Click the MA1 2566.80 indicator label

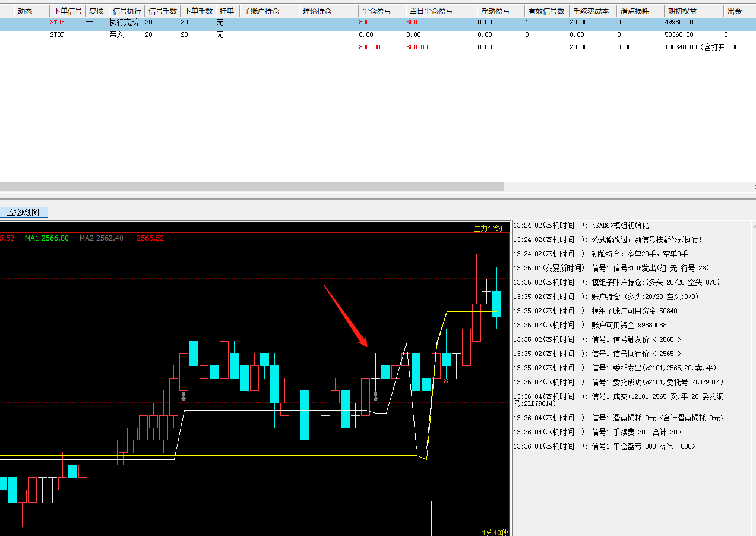point(47,238)
